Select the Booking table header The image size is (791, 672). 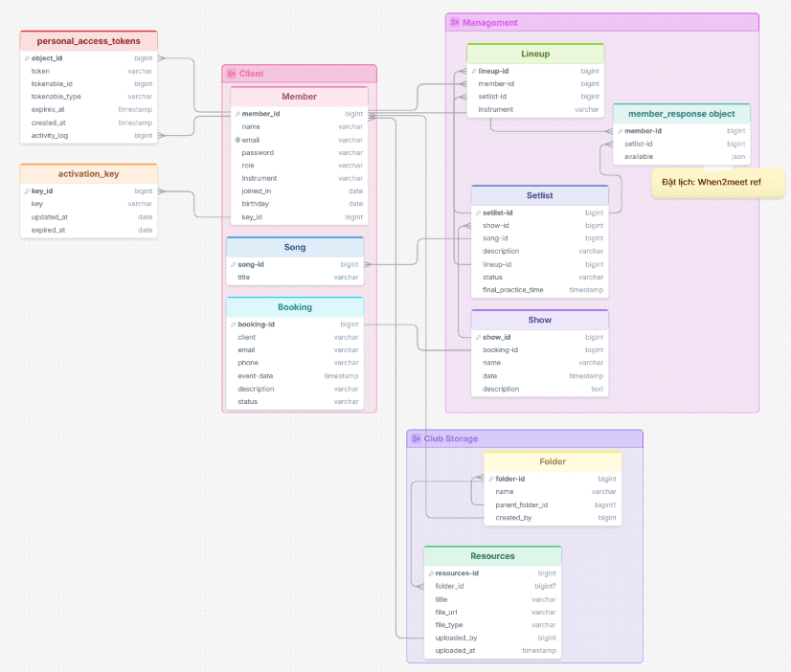pyautogui.click(x=295, y=307)
